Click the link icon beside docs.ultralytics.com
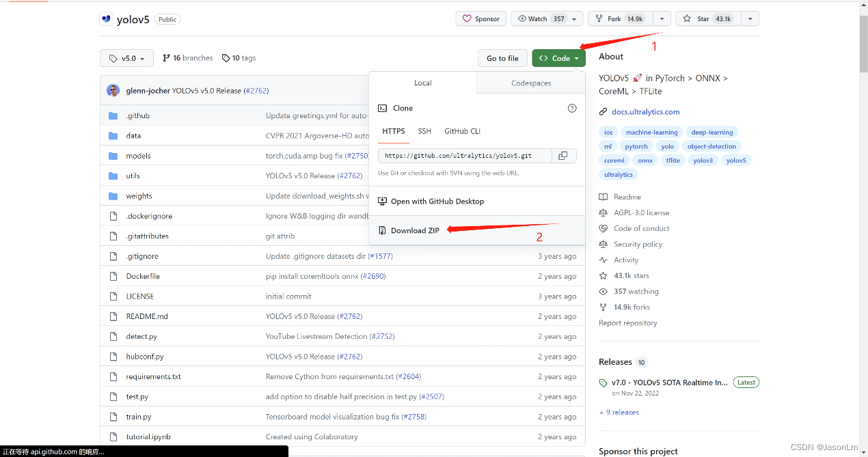Image resolution: width=868 pixels, height=457 pixels. click(x=603, y=112)
